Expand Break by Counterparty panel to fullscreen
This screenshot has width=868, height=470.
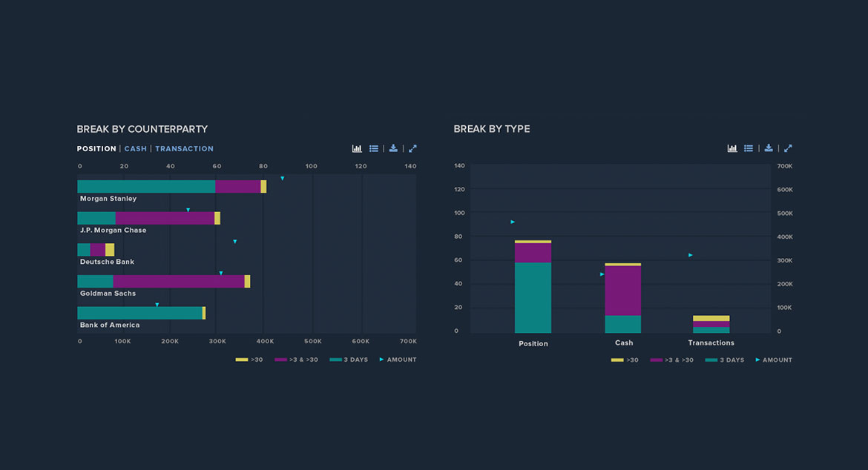tap(412, 148)
